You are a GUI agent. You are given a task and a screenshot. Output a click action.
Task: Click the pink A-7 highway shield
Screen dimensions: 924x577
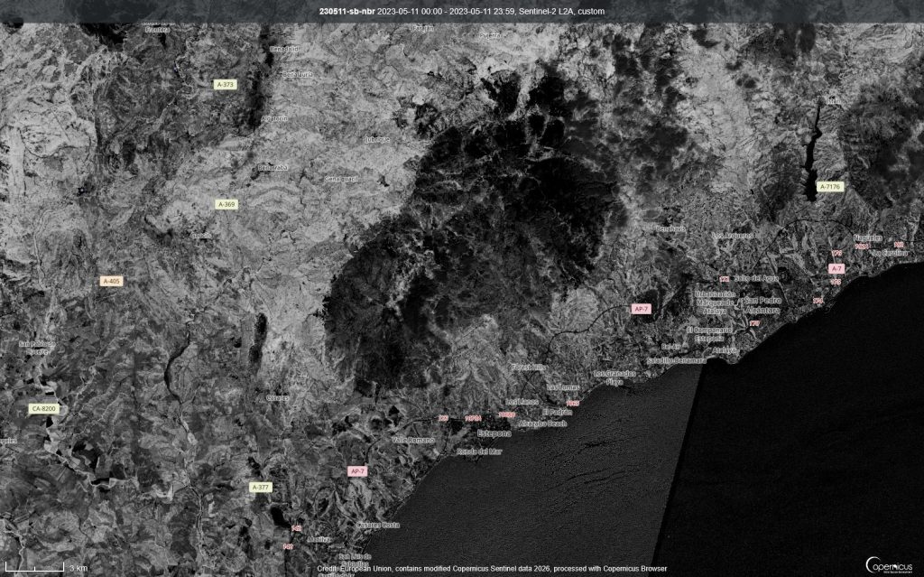tap(836, 268)
